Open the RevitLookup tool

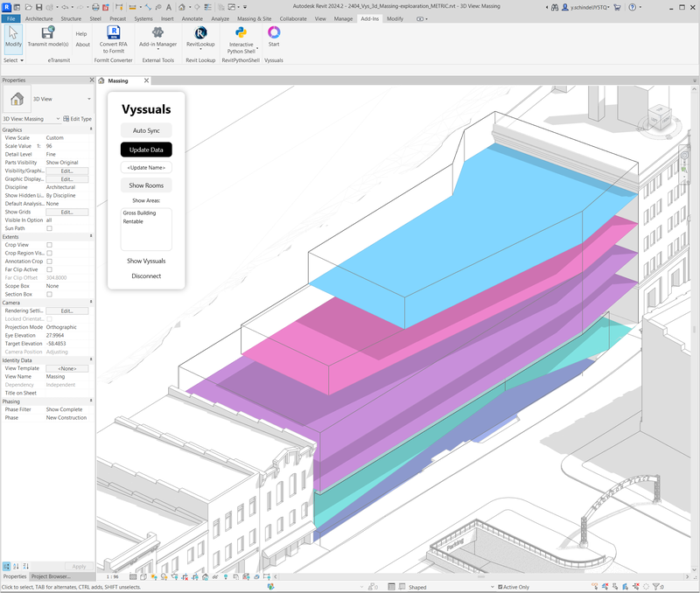point(200,37)
